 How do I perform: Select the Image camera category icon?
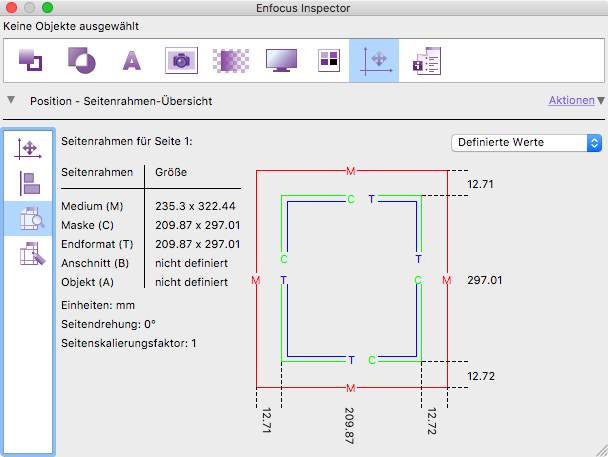[x=181, y=61]
